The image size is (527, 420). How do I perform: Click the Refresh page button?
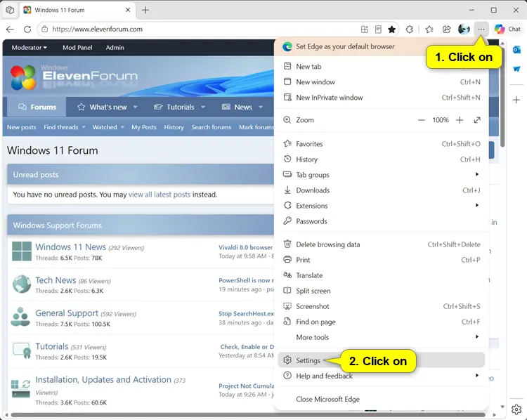27,29
